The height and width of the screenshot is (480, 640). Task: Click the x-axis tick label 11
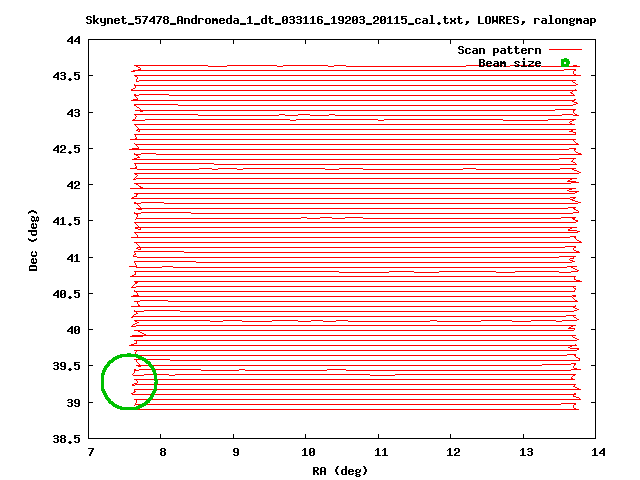[381, 452]
